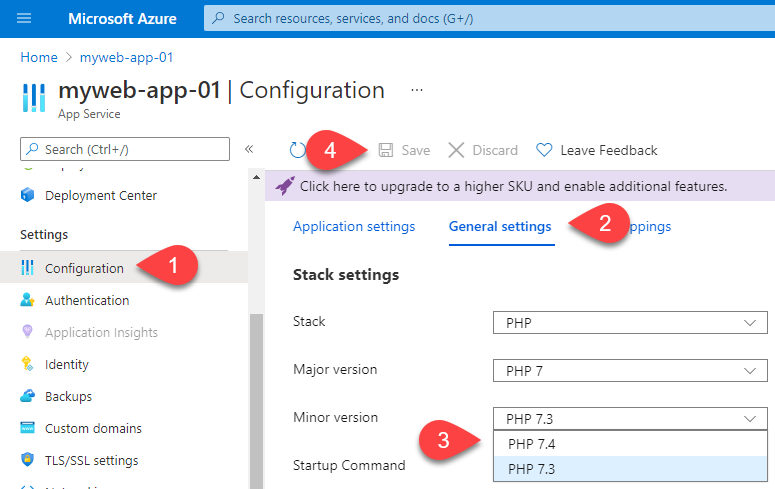Click the Authentication person icon

28,300
